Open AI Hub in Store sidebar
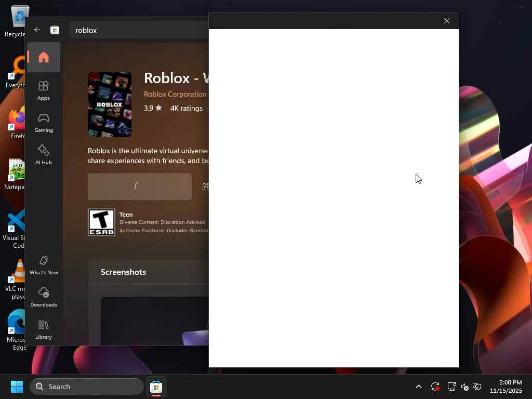This screenshot has height=399, width=532. click(x=44, y=155)
